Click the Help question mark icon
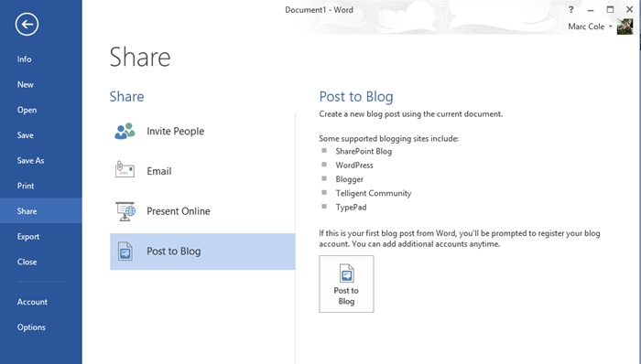641x364 pixels. [571, 9]
